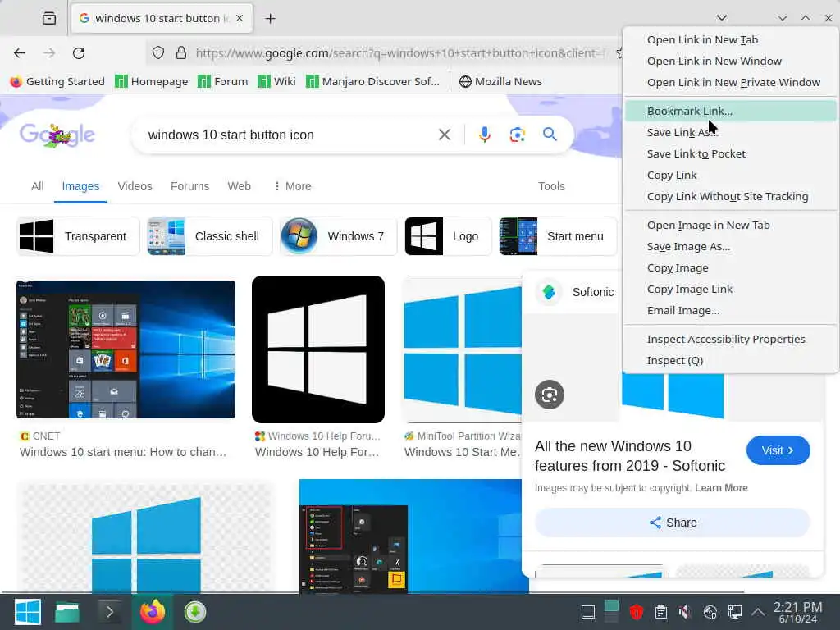Choose Inspect Accessibility Properties
Screen dimensions: 840x630
[730, 339]
